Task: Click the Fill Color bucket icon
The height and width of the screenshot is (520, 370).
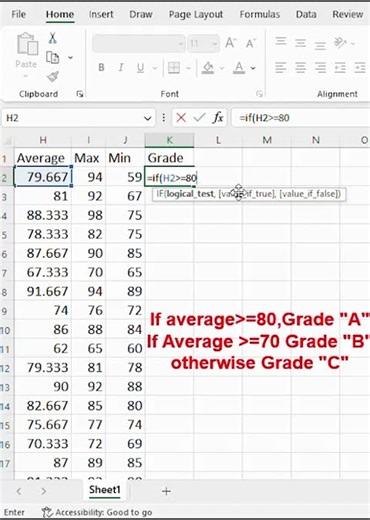Action: click(x=208, y=68)
